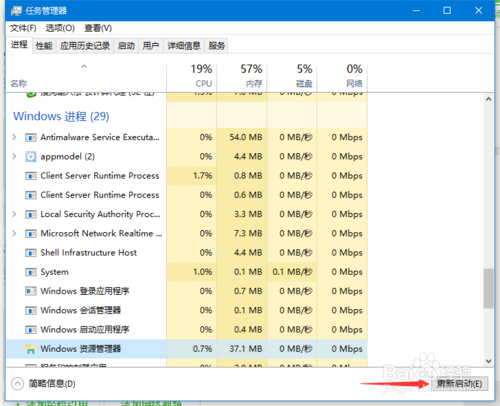Sort by the 5% 磁盘 column header
This screenshot has height=406, width=500.
point(292,77)
